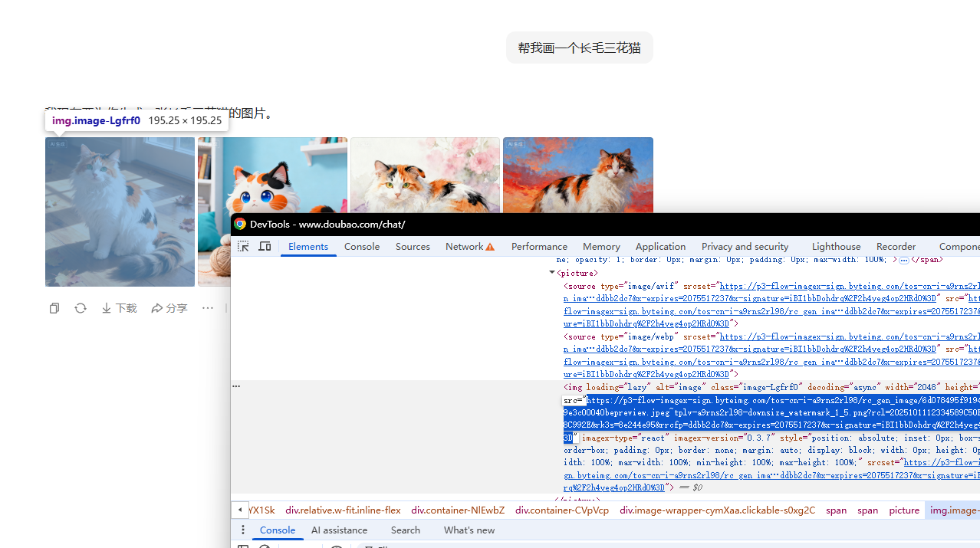
Task: Click the ellipsis next to the span tag
Action: (x=903, y=261)
